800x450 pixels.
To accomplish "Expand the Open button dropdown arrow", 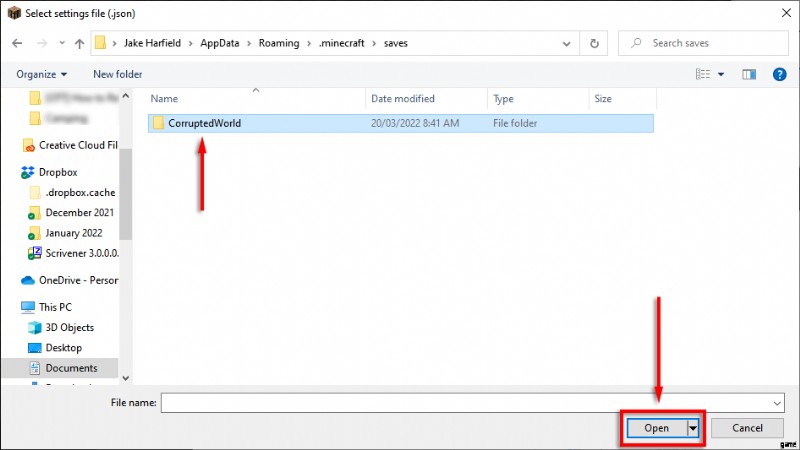I will (692, 428).
